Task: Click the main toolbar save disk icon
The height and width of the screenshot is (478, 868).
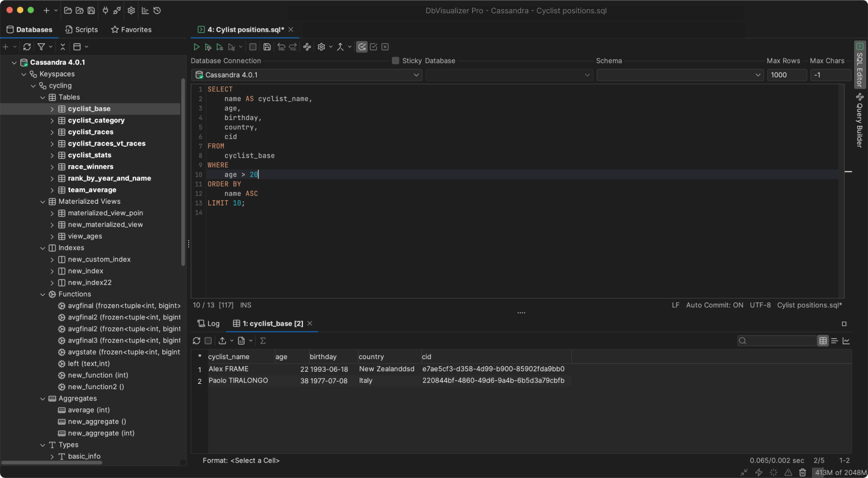Action: (91, 10)
